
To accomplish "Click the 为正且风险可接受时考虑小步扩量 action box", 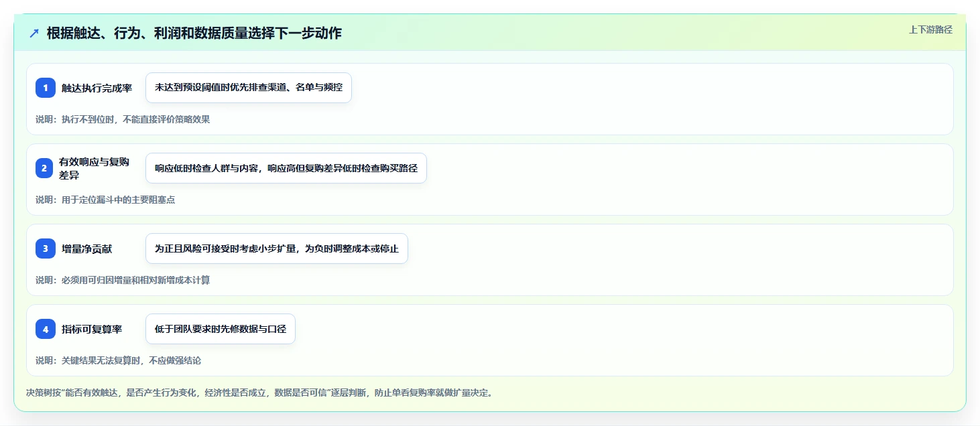I will coord(277,248).
